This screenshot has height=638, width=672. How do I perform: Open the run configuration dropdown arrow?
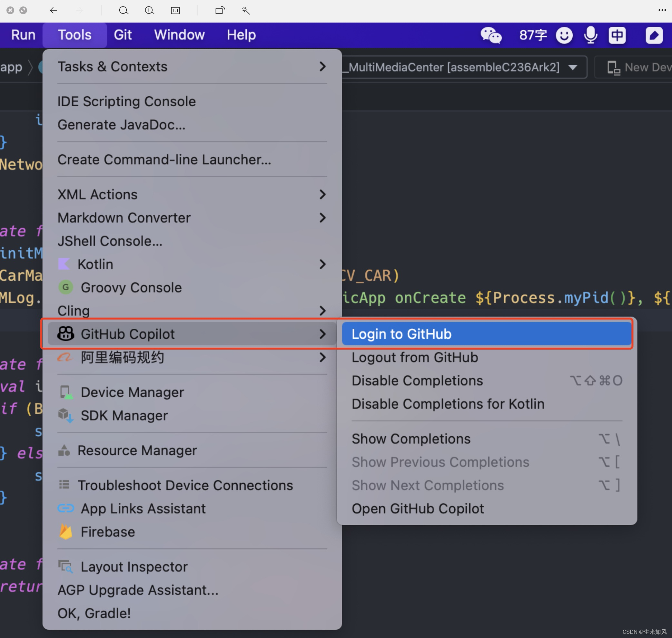pyautogui.click(x=573, y=67)
